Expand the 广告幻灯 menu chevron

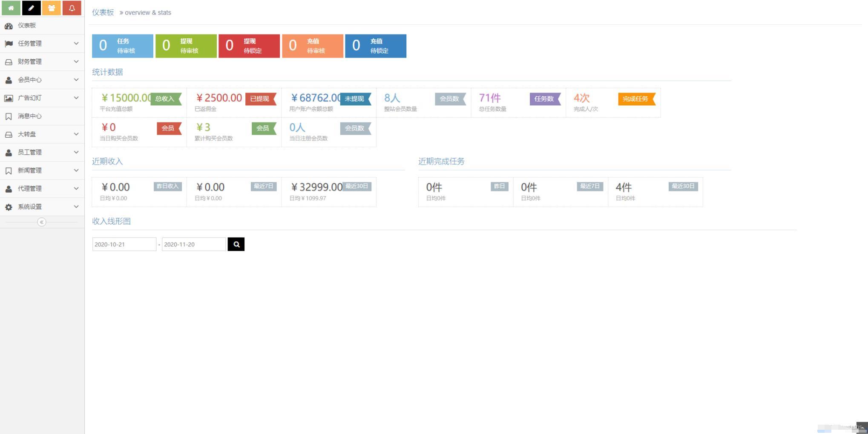(76, 98)
